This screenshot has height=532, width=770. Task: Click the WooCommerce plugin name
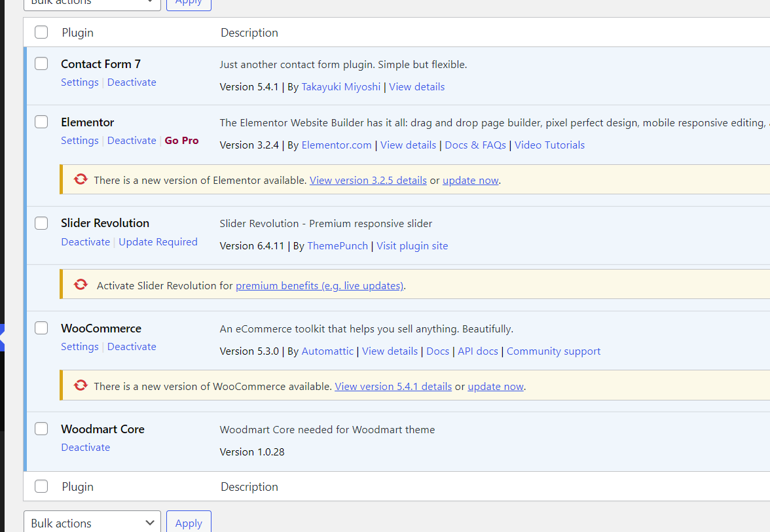pyautogui.click(x=101, y=328)
